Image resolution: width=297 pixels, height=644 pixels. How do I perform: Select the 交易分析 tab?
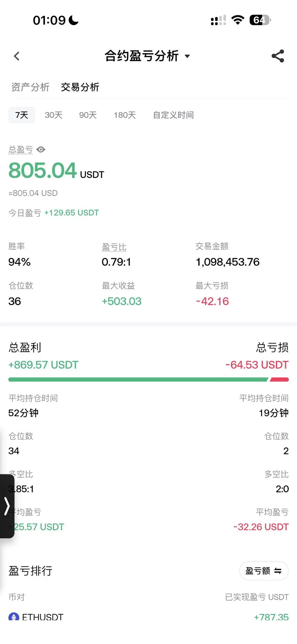coord(80,87)
